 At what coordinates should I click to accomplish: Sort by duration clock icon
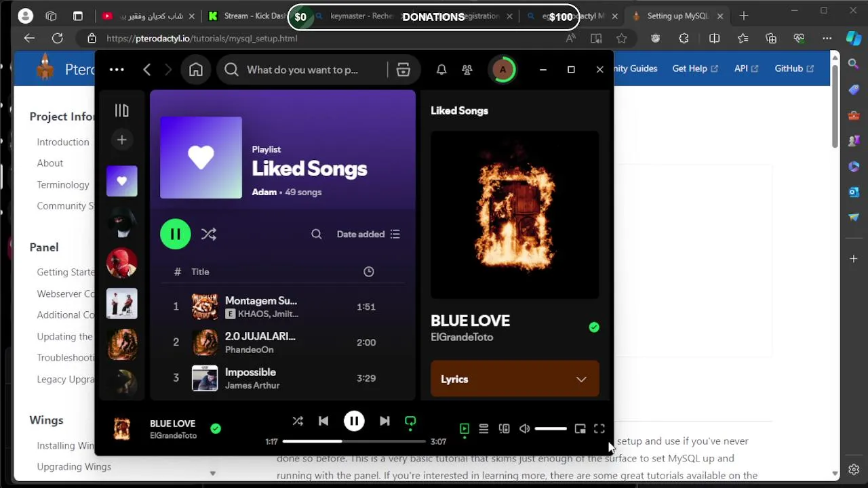click(x=369, y=272)
